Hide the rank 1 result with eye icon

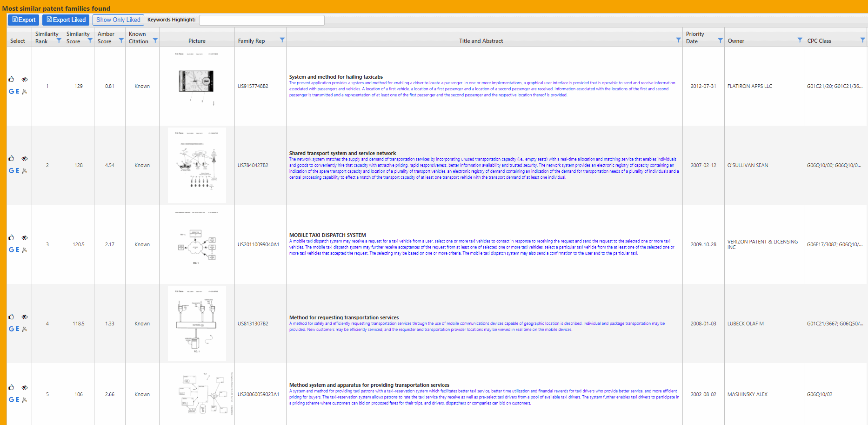[25, 80]
